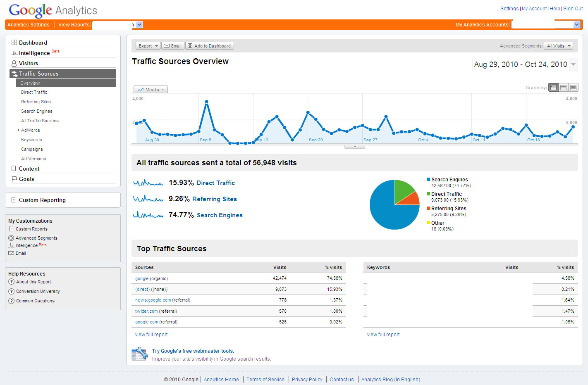Click the green Direct Traffic legend swatch
The image size is (588, 385).
tap(428, 194)
